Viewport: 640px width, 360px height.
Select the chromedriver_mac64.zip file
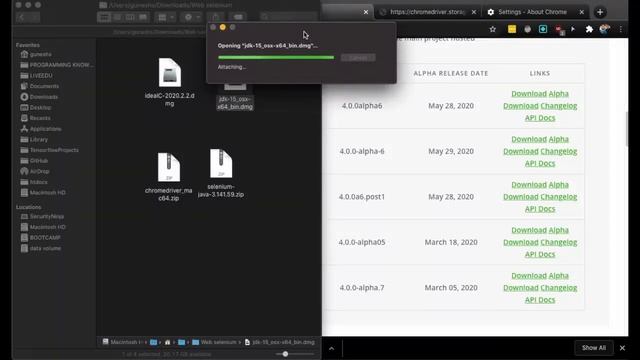(x=169, y=177)
